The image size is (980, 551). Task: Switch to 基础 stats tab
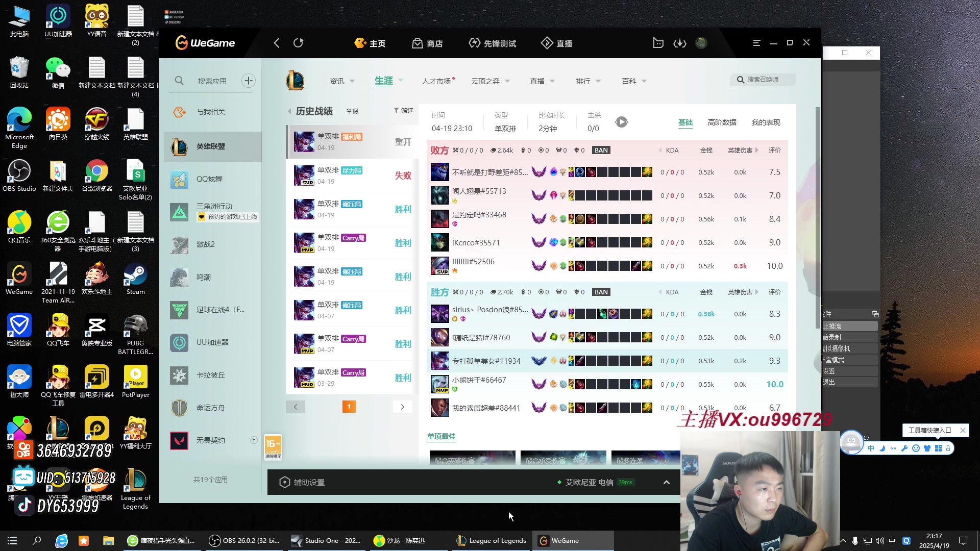tap(685, 122)
